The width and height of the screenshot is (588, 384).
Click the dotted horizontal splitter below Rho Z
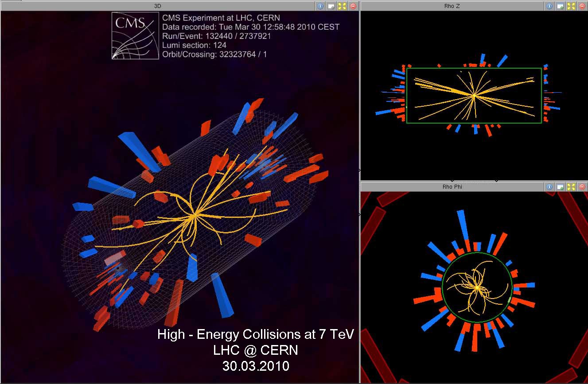point(474,180)
